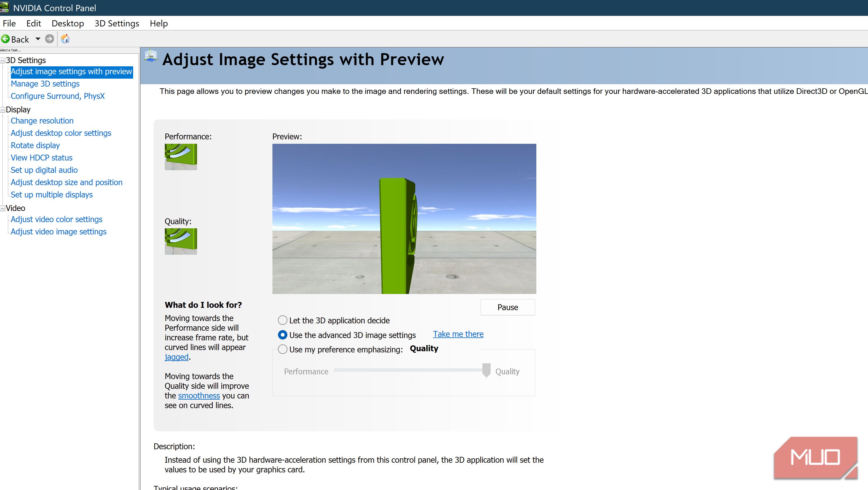Image resolution: width=868 pixels, height=490 pixels.
Task: Collapse the 3D Settings tree group
Action: coord(3,60)
